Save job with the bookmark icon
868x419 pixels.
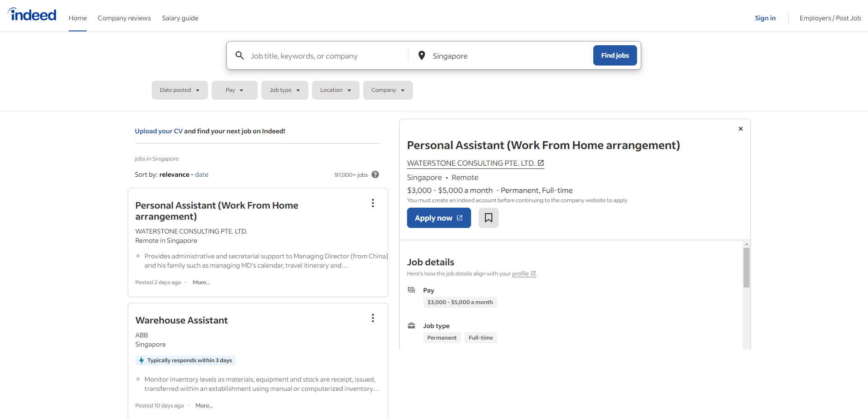489,218
